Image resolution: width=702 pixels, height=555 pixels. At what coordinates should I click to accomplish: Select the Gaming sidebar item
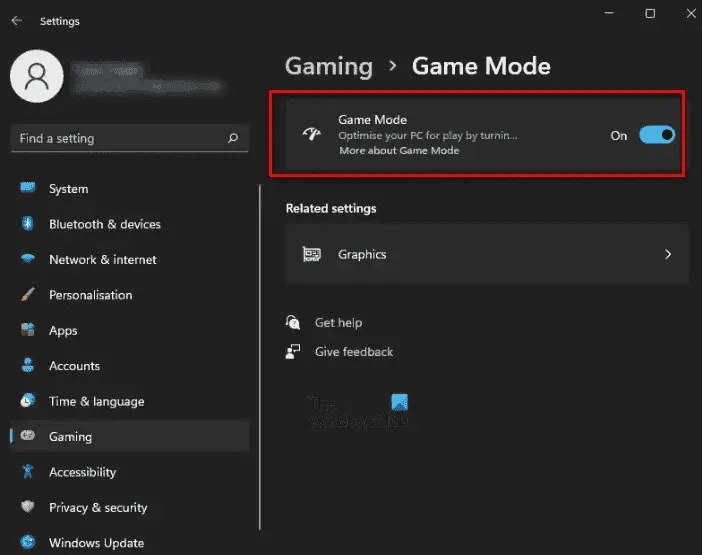(x=70, y=437)
